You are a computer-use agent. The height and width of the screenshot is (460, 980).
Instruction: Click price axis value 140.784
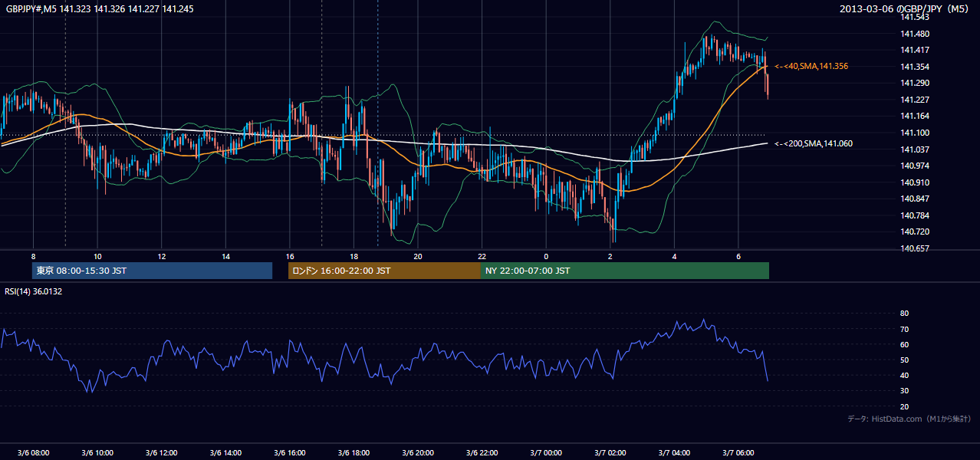[x=915, y=215]
